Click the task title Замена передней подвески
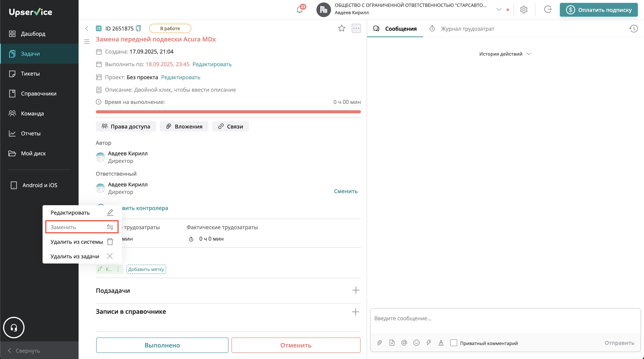 [x=155, y=39]
